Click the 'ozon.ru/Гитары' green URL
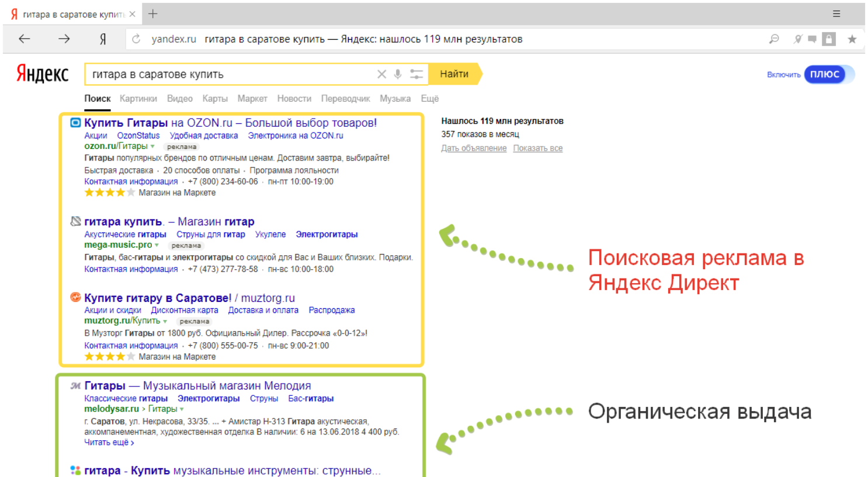 [116, 146]
